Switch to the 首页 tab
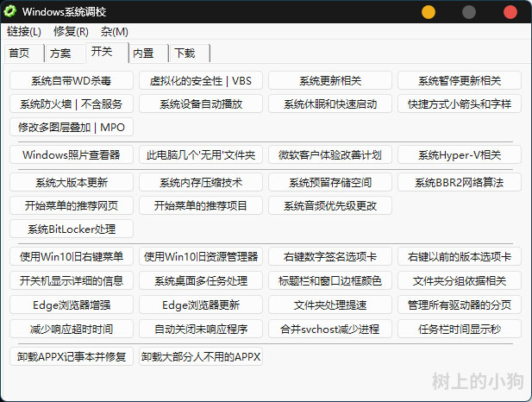 24,53
